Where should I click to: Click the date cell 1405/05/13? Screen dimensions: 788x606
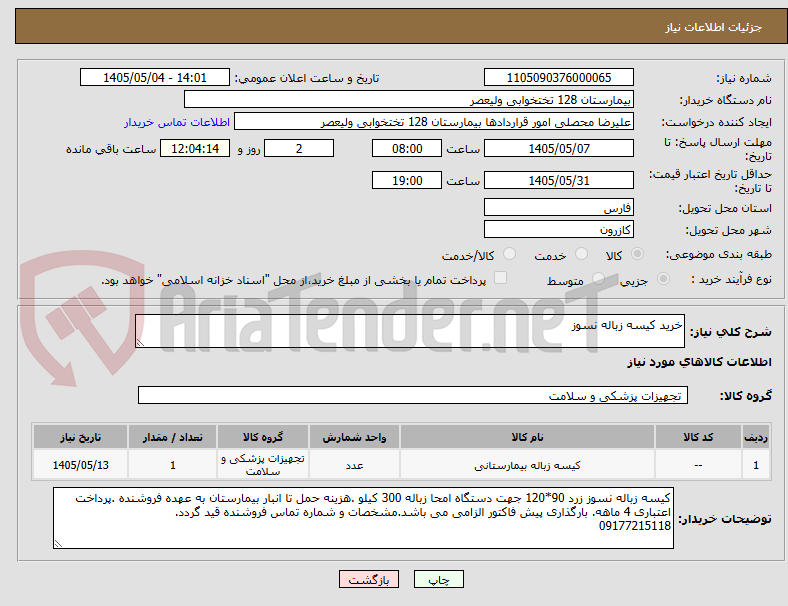click(x=80, y=465)
